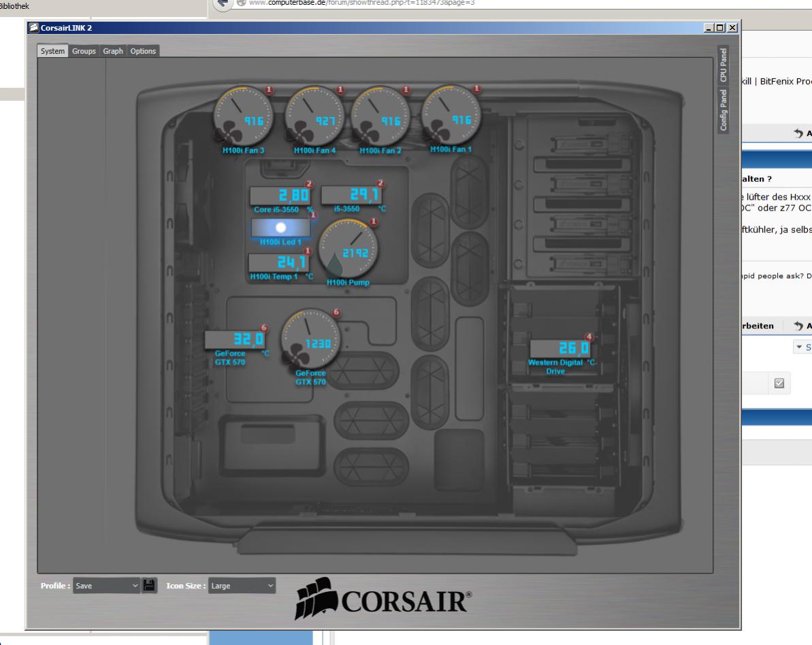Open the Options tab

point(143,51)
